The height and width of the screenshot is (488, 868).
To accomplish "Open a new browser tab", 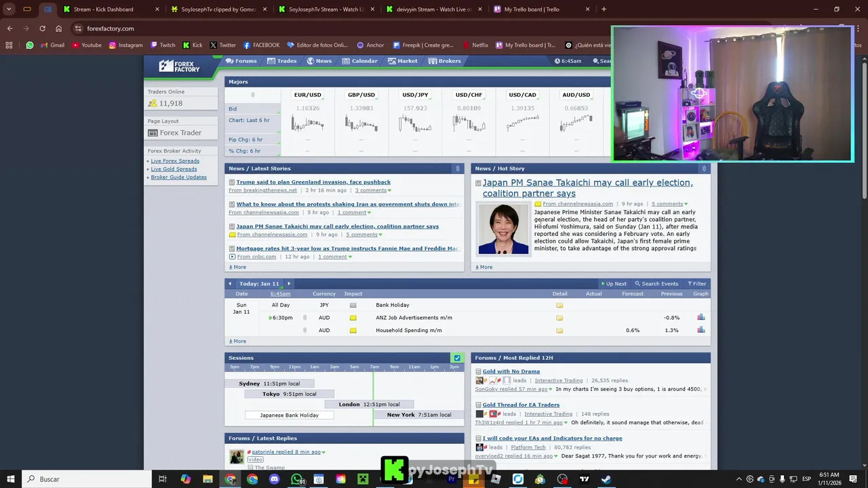I will [x=604, y=9].
